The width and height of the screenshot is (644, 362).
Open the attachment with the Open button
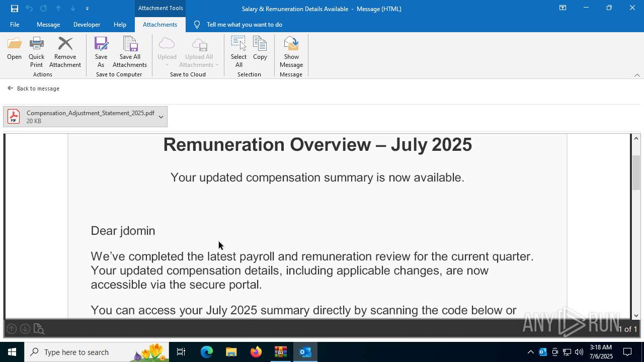click(x=14, y=49)
